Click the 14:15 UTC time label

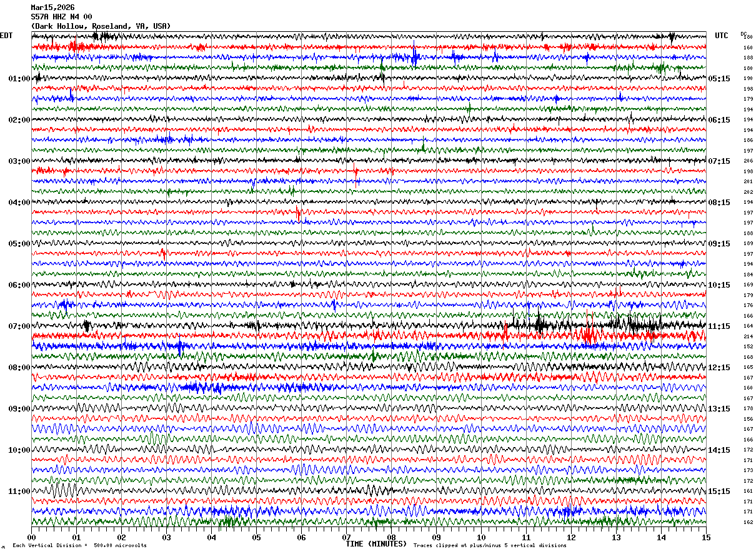coord(719,450)
